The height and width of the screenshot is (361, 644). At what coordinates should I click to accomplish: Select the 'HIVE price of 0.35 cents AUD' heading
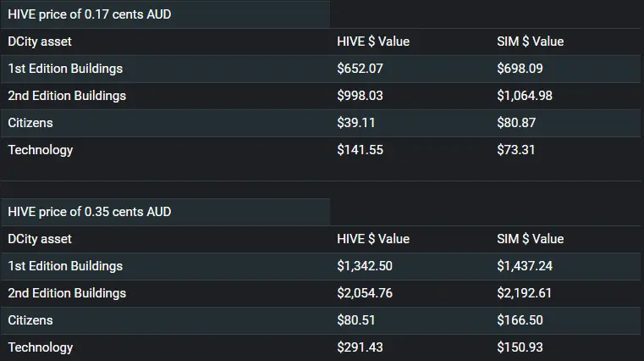tap(90, 212)
